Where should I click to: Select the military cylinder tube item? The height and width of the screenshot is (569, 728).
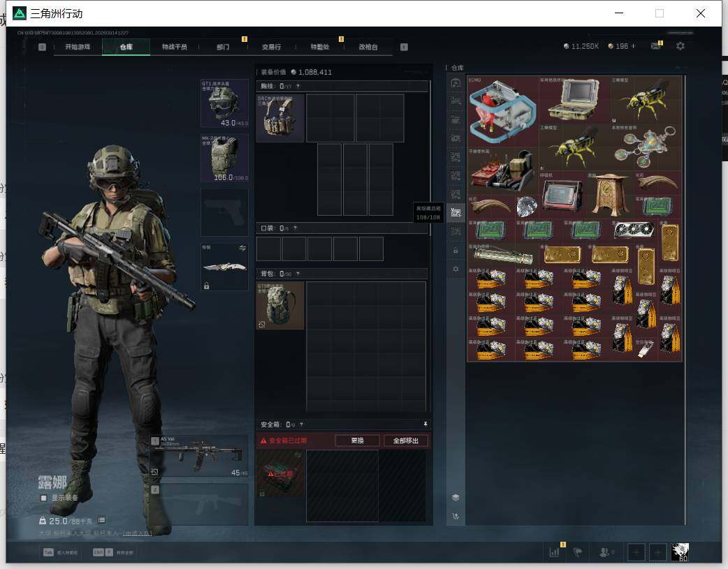point(503,254)
